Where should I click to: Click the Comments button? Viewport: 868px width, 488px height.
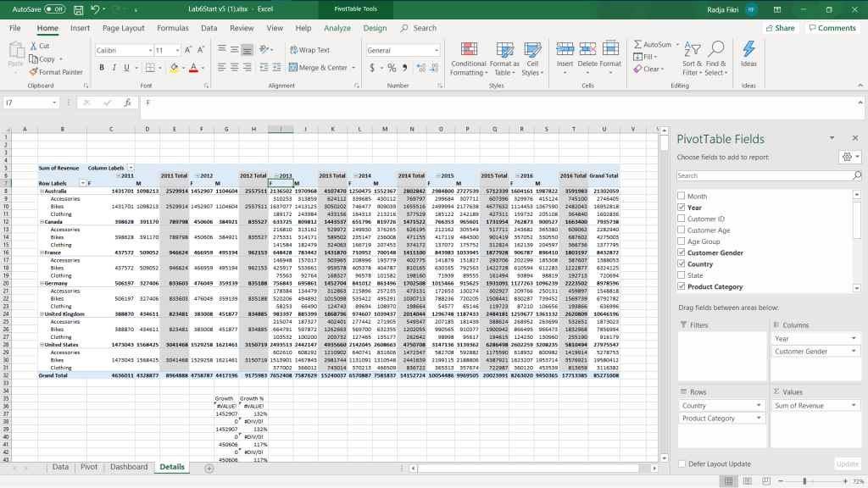pyautogui.click(x=832, y=28)
